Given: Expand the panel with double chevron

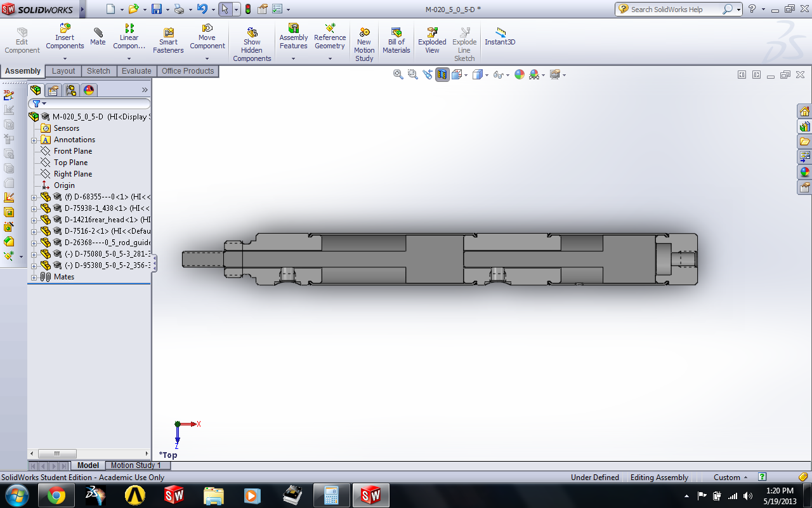Looking at the screenshot, I should [145, 90].
